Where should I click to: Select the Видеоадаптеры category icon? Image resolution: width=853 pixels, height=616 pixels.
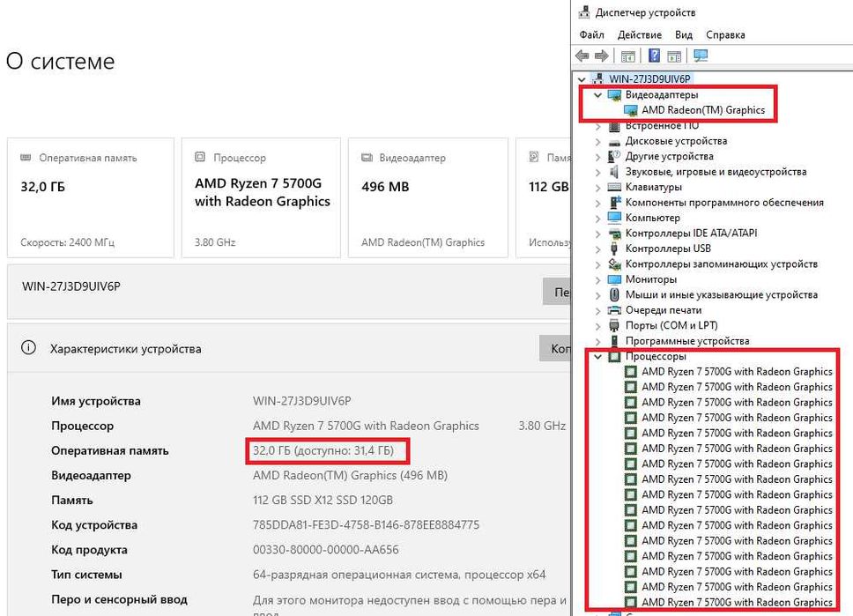(614, 94)
